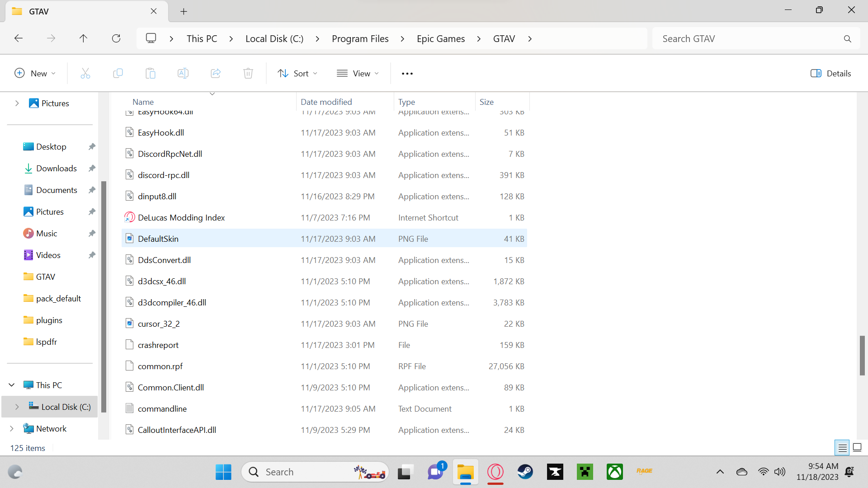The image size is (868, 488).
Task: Open the Sort dropdown menu
Action: tap(297, 73)
